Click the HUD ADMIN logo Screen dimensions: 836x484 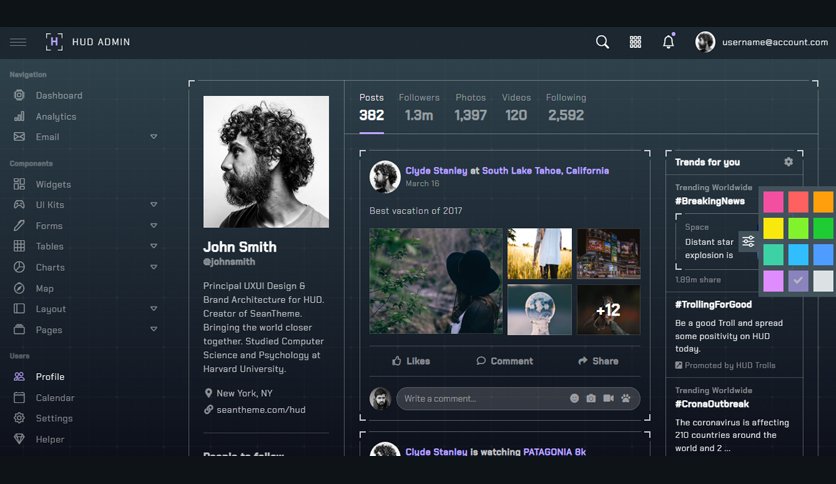(x=88, y=42)
